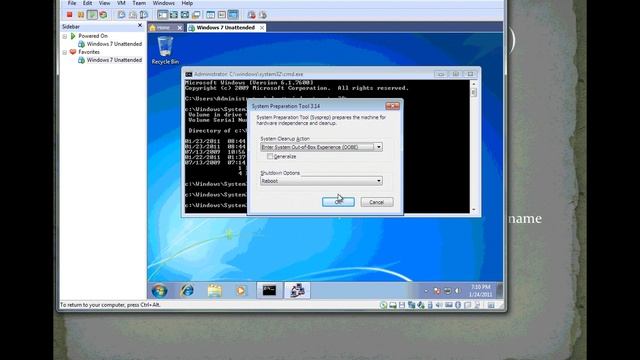
Task: Open the Recycle Bin desktop icon
Action: point(165,50)
